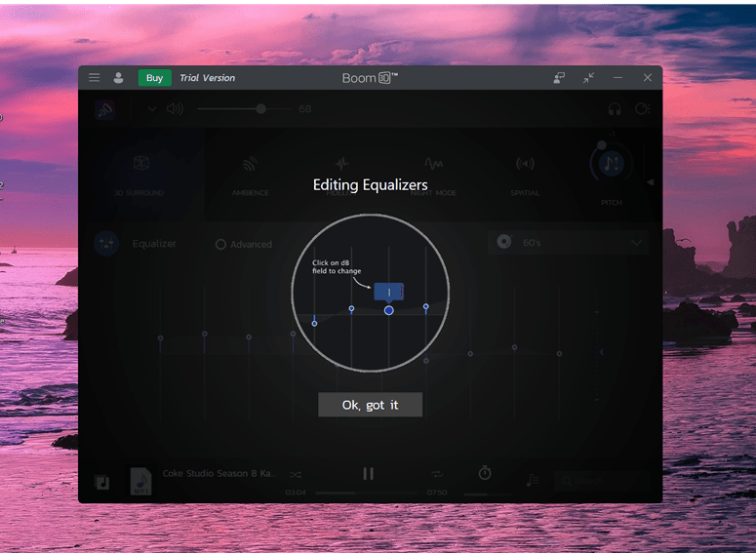Expand the output device chevron dropdown
This screenshot has width=756, height=553.
click(152, 109)
